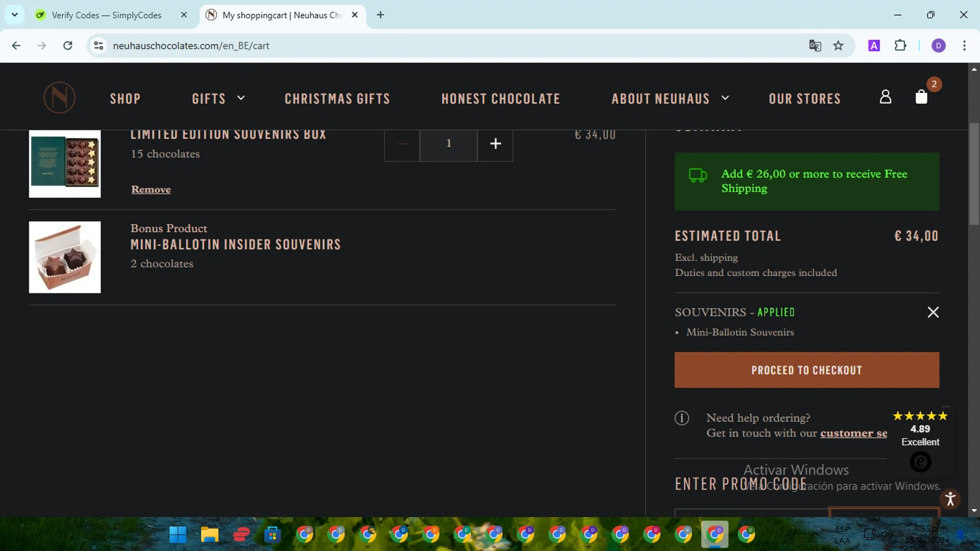Click the free shipping truck icon
The height and width of the screenshot is (551, 980).
(698, 175)
